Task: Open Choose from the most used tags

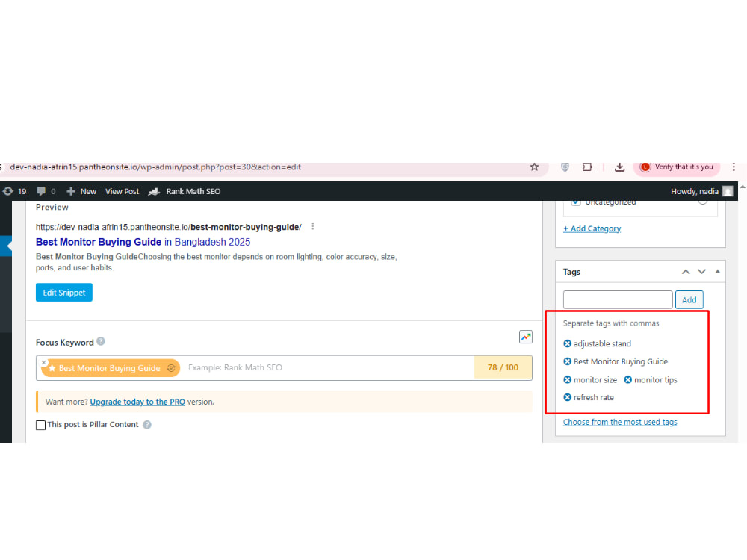Action: pos(620,422)
